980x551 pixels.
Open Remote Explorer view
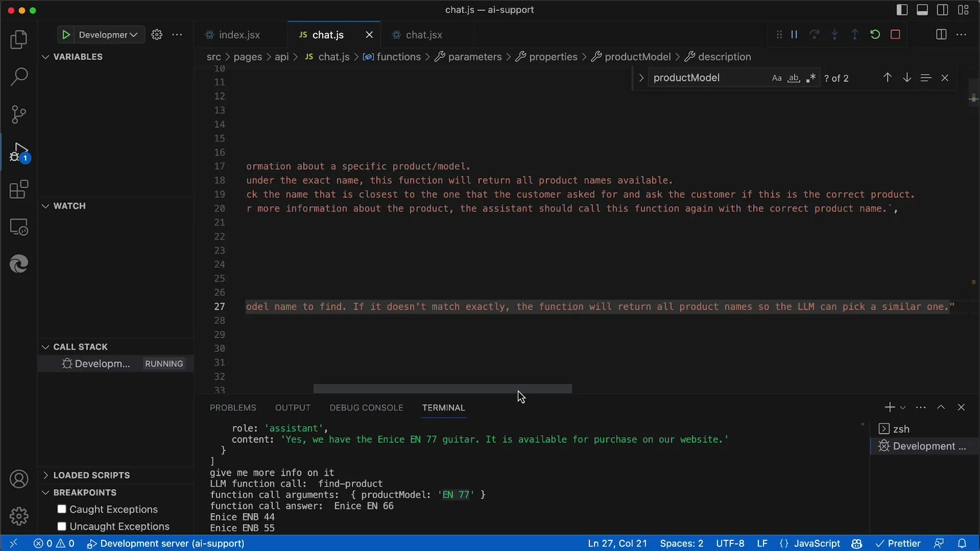[19, 227]
